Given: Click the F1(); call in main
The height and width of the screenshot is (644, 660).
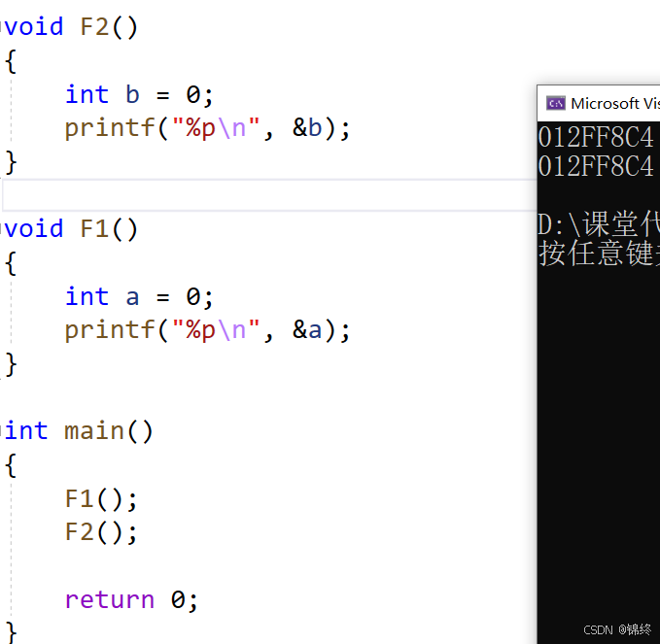Looking at the screenshot, I should click(101, 499).
